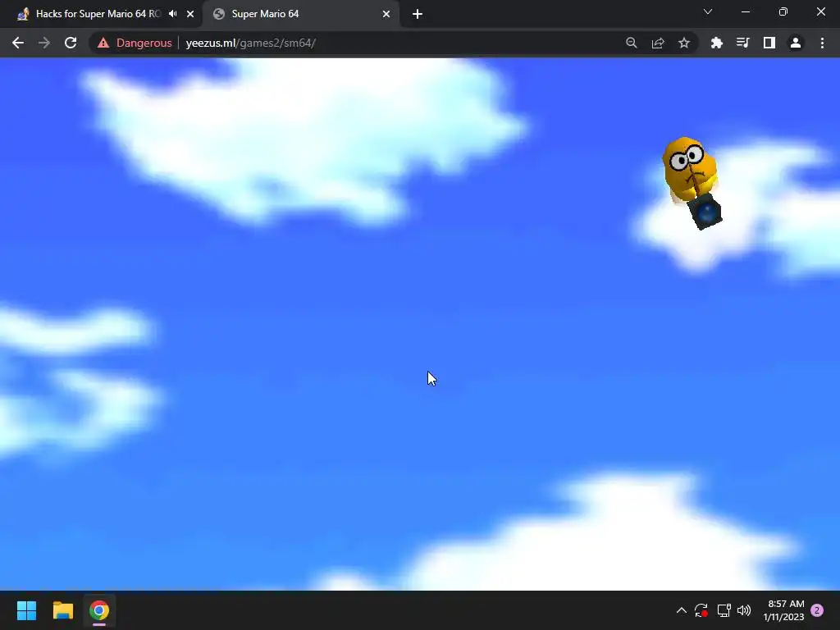This screenshot has height=630, width=840.
Task: Close the Hacks for Super Mario 64 tab
Action: (x=190, y=14)
